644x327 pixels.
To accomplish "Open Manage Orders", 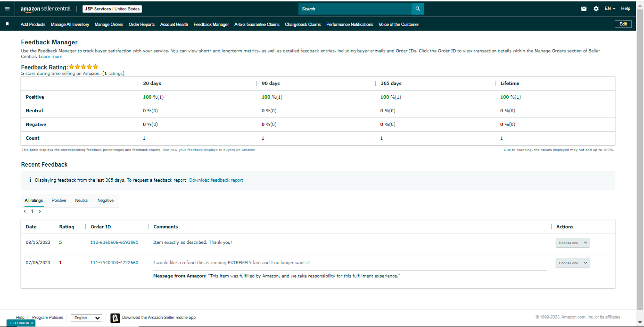I will pos(109,25).
